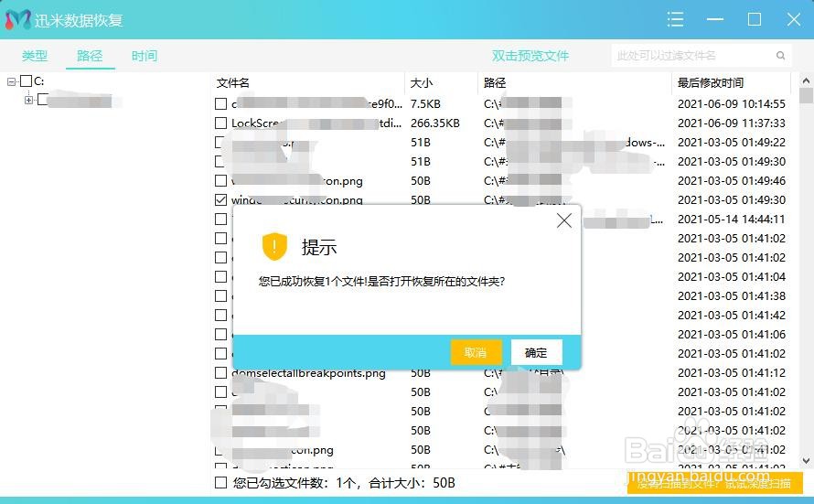Click the 迅米数据恢复 app logo
The image size is (814, 504).
click(18, 20)
